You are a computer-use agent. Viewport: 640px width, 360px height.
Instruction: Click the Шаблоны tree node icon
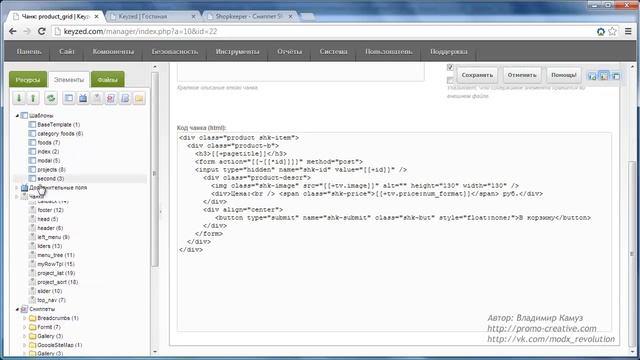[24, 116]
